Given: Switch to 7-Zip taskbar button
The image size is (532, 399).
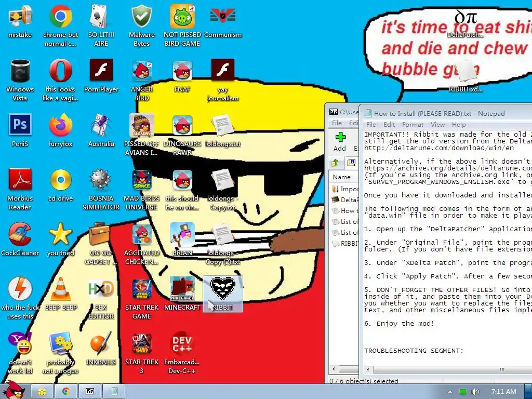Looking at the screenshot, I should coord(90,392).
